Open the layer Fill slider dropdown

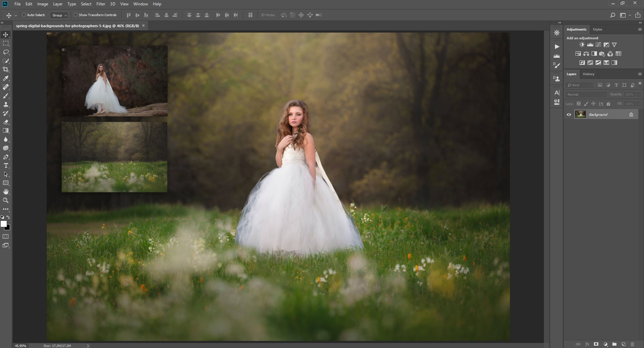tap(639, 104)
